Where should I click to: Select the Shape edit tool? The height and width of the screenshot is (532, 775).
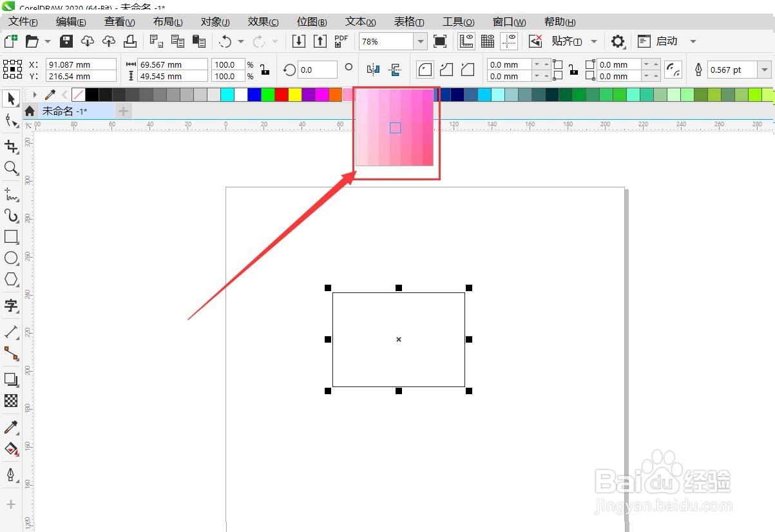11,120
